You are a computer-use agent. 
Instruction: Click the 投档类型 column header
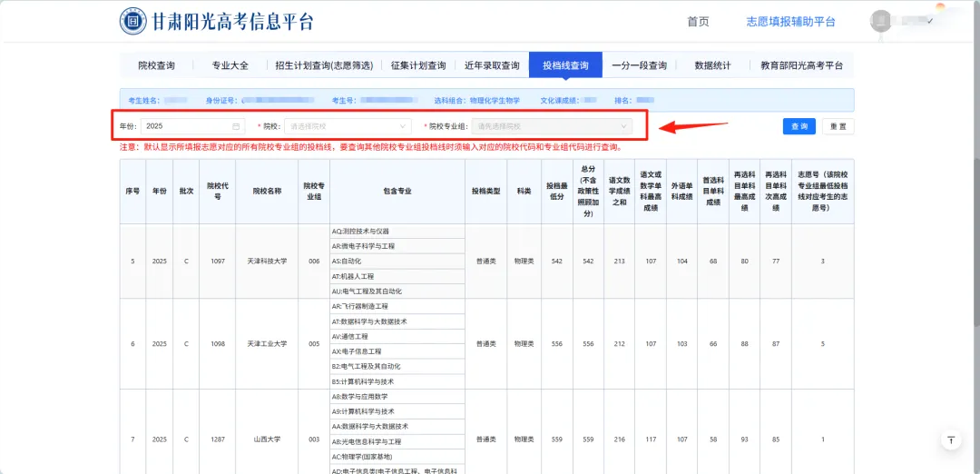pos(485,192)
